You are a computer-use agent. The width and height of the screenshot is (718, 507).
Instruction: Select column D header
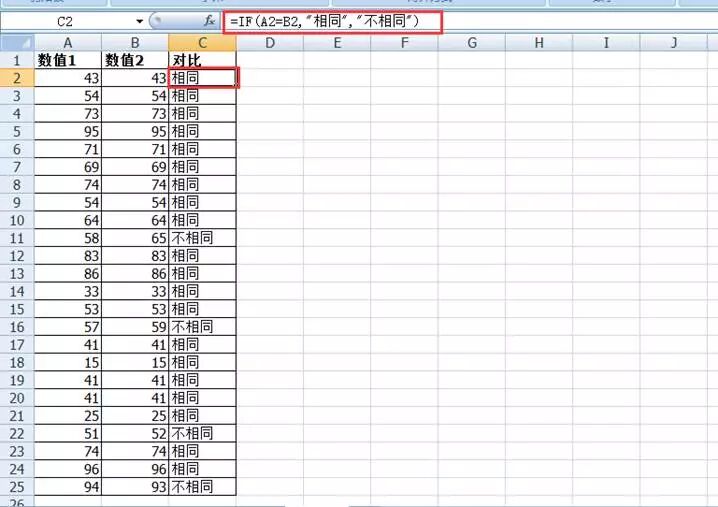tap(270, 43)
